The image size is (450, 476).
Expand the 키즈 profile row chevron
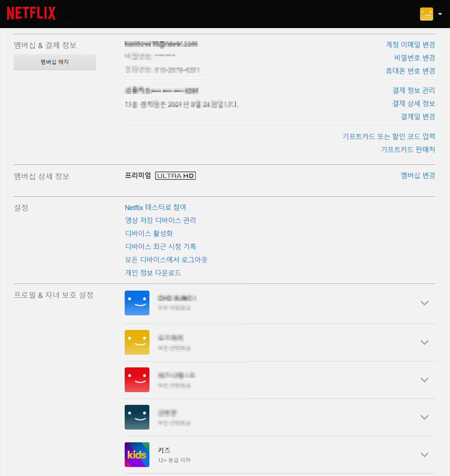coord(424,455)
